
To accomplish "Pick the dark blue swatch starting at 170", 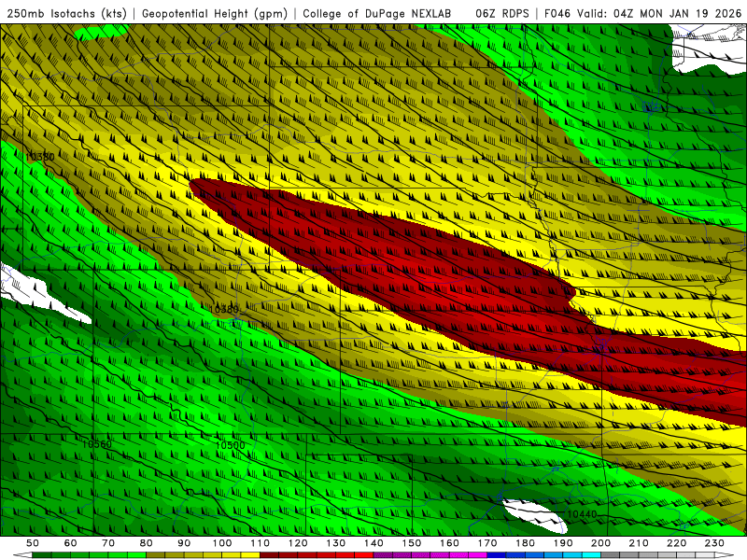I will coord(497,555).
